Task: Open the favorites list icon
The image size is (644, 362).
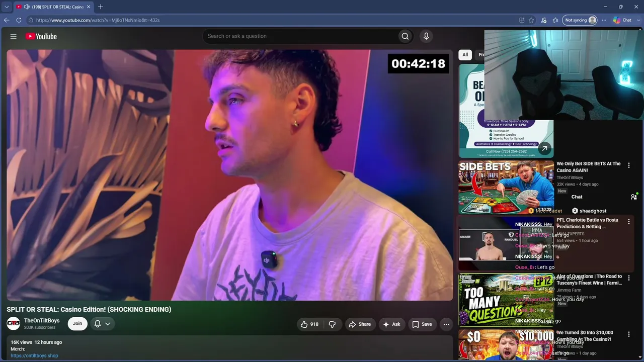Action: click(x=555, y=20)
